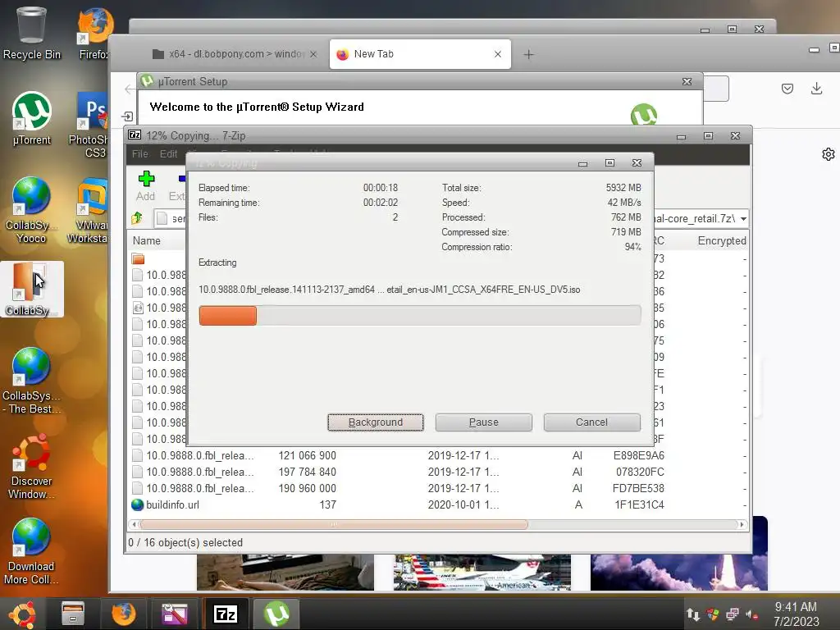Click the Firefox back arrow
This screenshot has width=840, height=630.
point(130,89)
